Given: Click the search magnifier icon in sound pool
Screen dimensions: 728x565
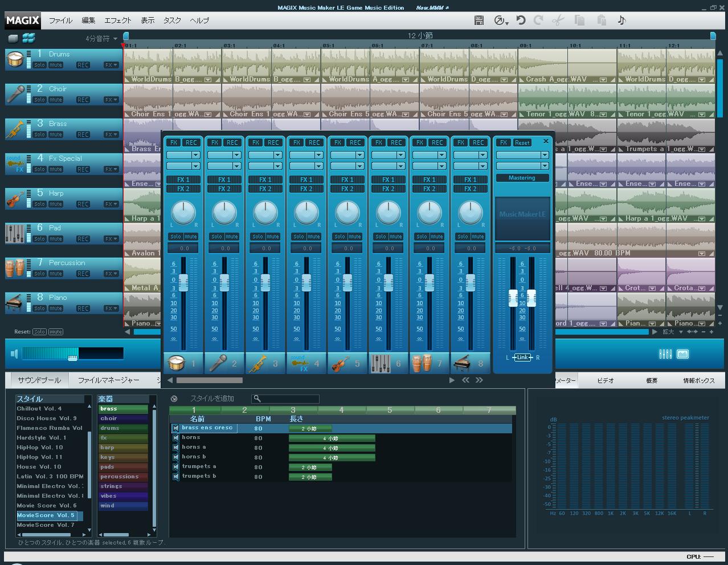Looking at the screenshot, I should [x=257, y=399].
